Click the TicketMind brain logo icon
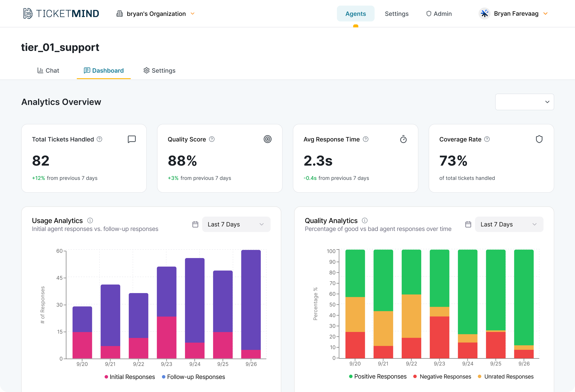Screen dimensions: 575x392 28,14
